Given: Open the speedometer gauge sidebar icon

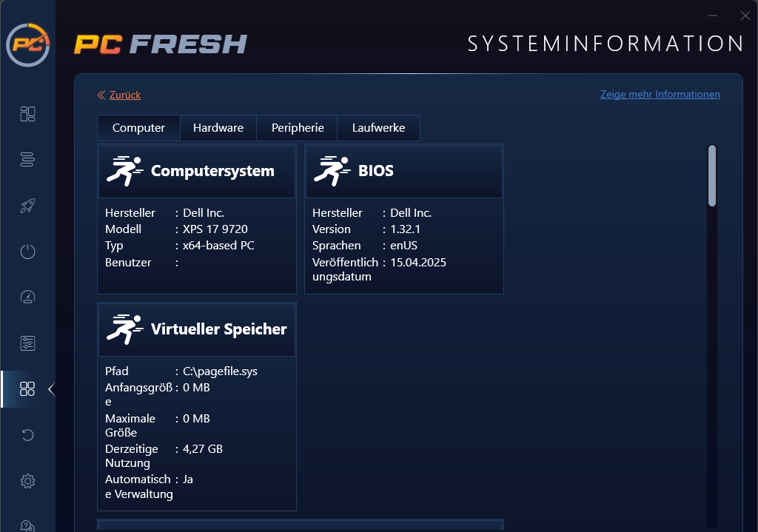Looking at the screenshot, I should click(x=27, y=297).
